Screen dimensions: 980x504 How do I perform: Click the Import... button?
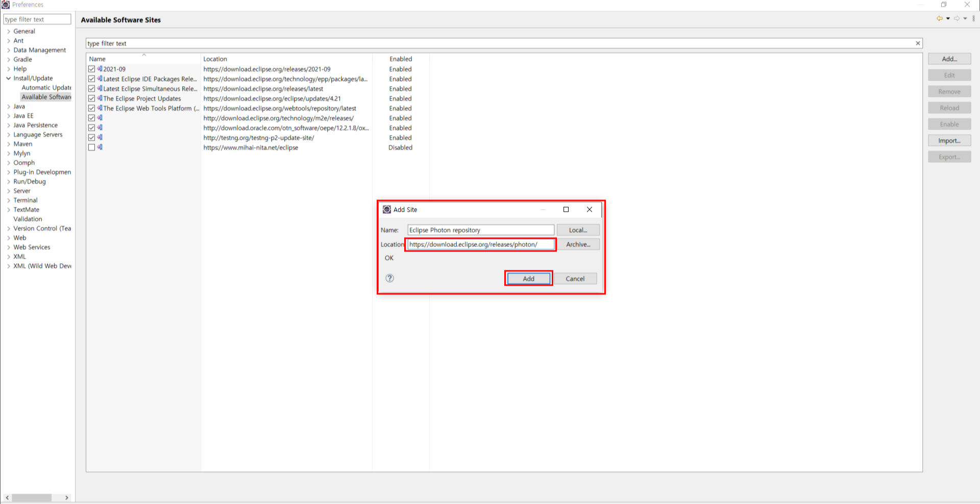tap(949, 140)
